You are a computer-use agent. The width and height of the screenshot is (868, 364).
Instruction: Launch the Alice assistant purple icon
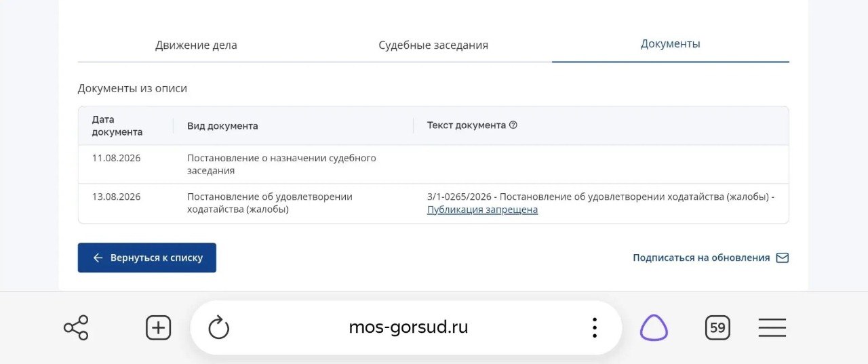(654, 328)
